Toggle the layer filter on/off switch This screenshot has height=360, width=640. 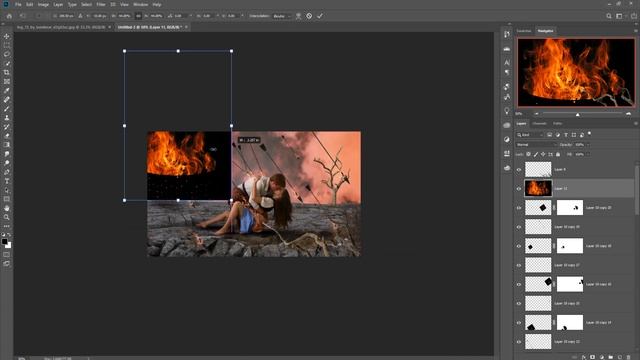click(589, 134)
